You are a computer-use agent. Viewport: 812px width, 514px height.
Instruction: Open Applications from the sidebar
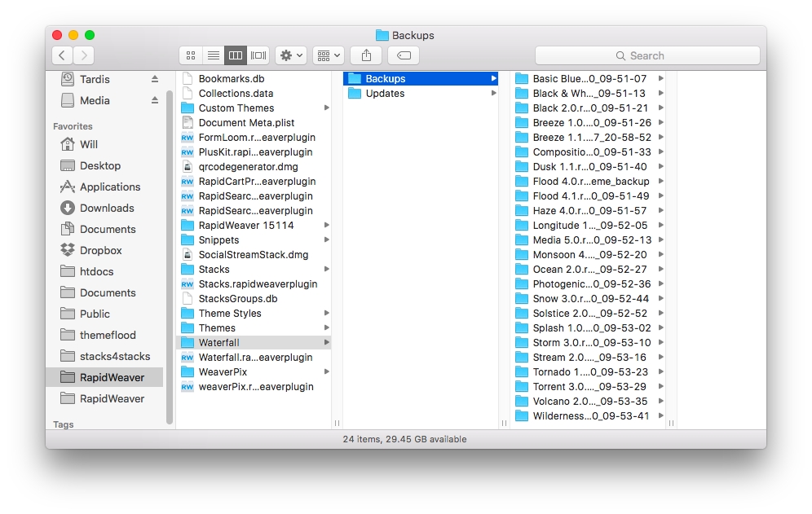(x=109, y=187)
